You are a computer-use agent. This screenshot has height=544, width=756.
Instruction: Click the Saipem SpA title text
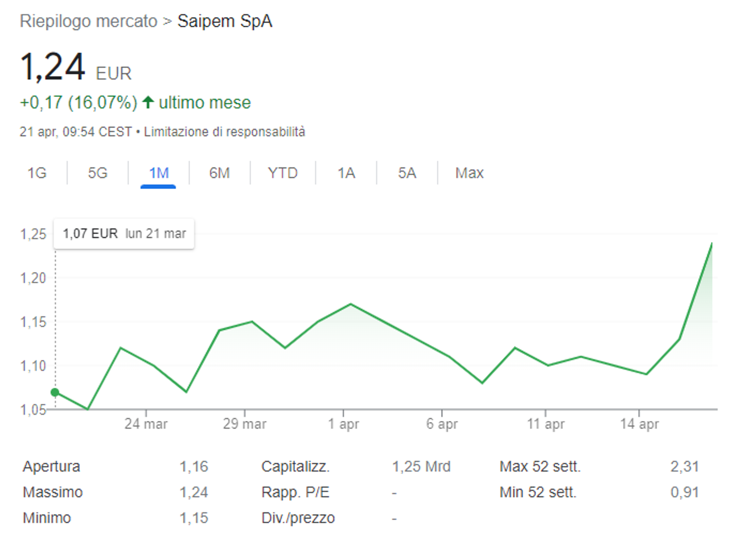[225, 21]
